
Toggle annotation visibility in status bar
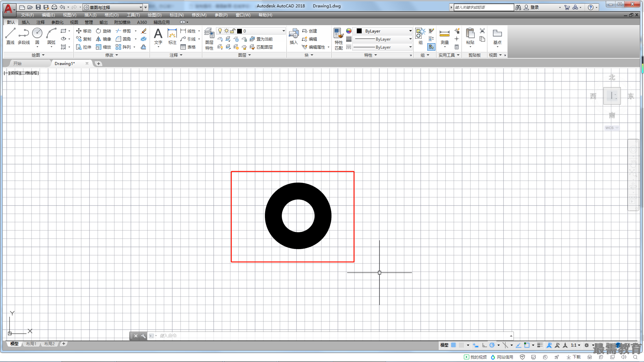tap(549, 345)
